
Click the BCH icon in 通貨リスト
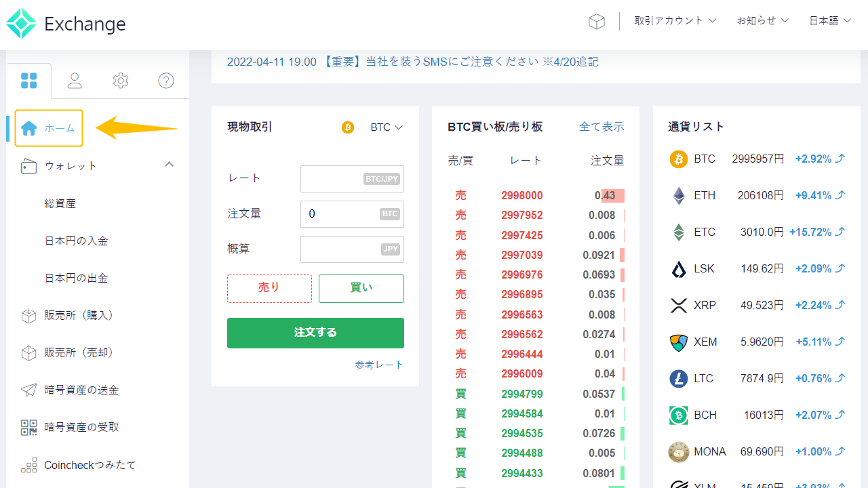click(679, 415)
